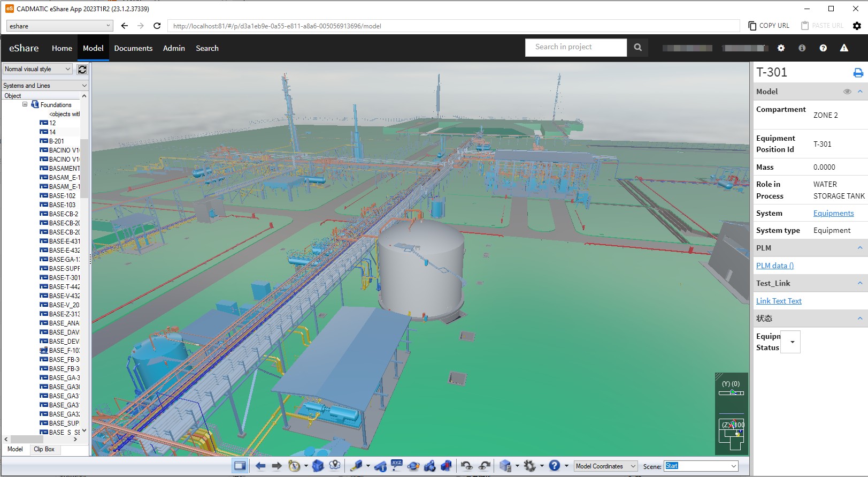Open the eshare project dropdown
Viewport: 868px width, 477px height.
tap(60, 26)
